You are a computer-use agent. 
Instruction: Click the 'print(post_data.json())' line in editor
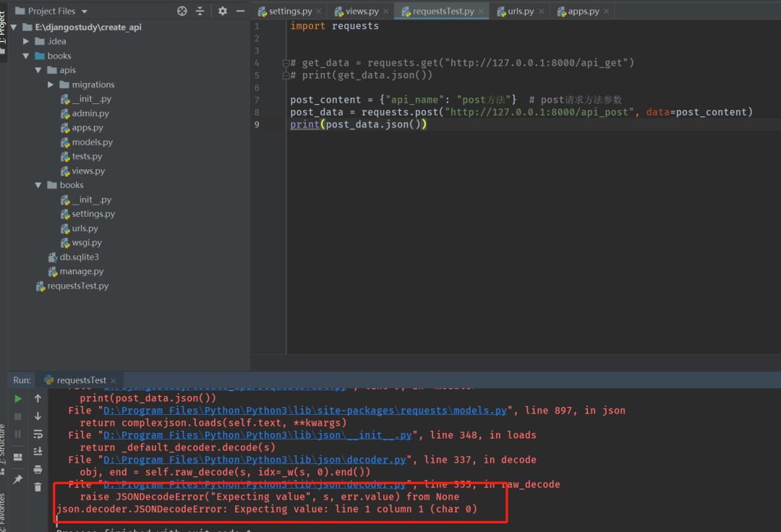point(359,125)
